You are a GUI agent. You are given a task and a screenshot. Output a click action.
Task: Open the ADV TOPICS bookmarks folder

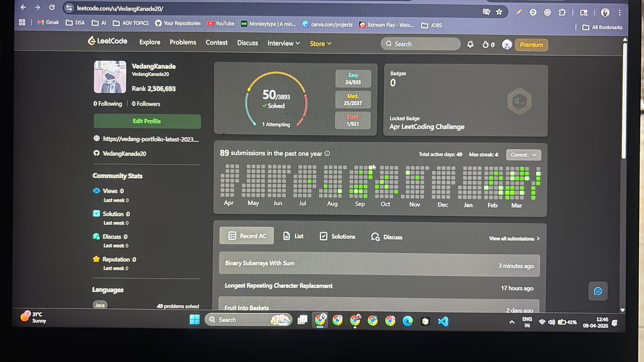(131, 23)
